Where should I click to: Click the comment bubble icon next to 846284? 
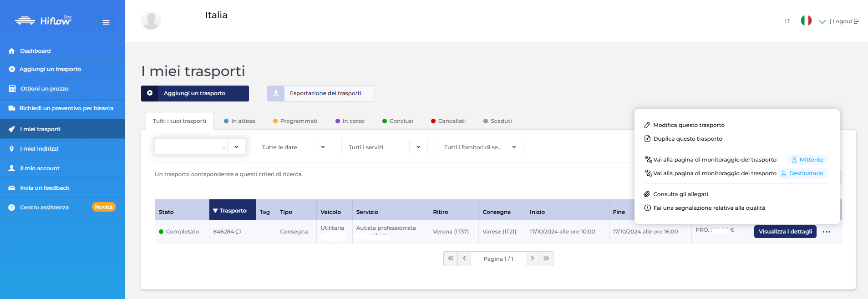coord(239,232)
